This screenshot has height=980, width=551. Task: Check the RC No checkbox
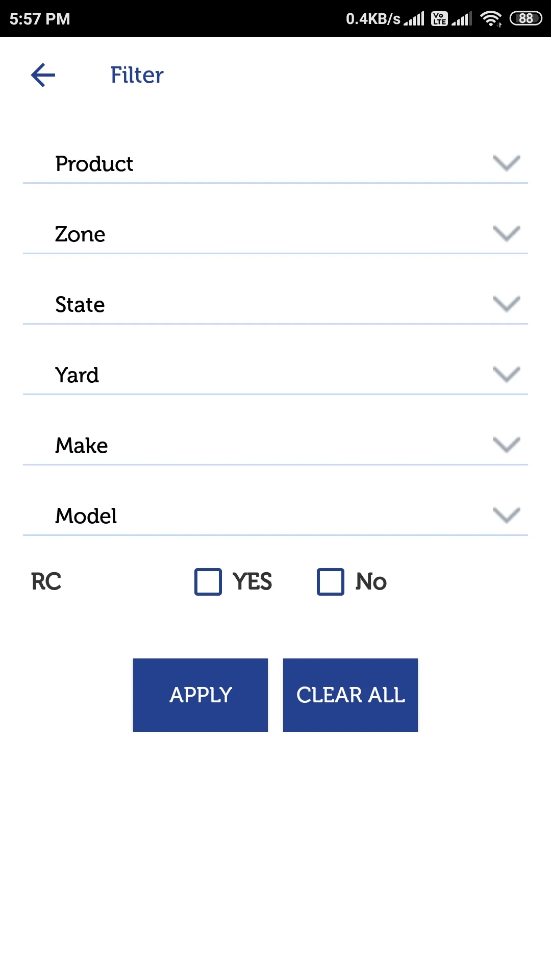pyautogui.click(x=331, y=582)
